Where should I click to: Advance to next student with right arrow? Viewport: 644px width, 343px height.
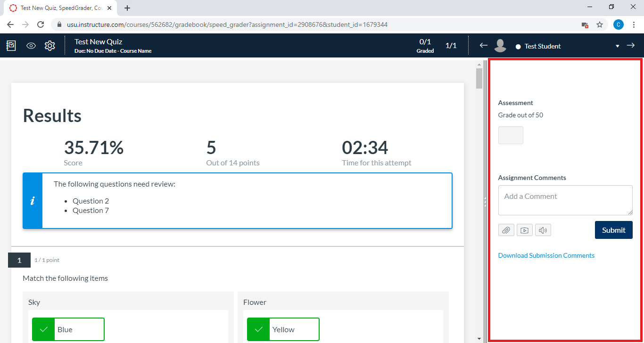tap(630, 45)
